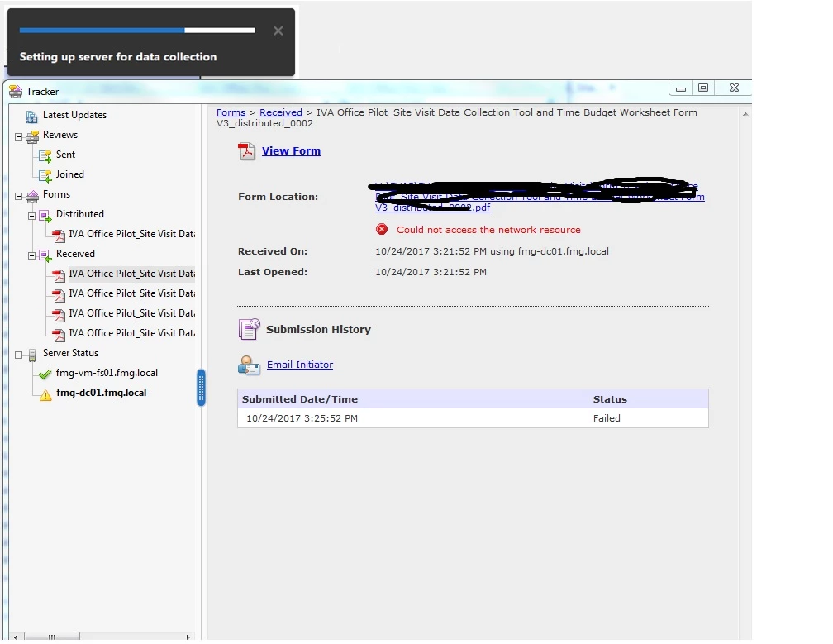Click PDF icon of first Received form

[59, 275]
